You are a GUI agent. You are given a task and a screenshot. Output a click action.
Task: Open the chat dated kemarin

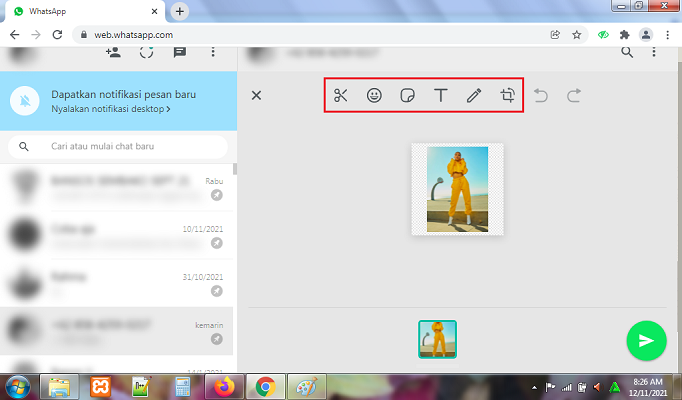pyautogui.click(x=117, y=331)
